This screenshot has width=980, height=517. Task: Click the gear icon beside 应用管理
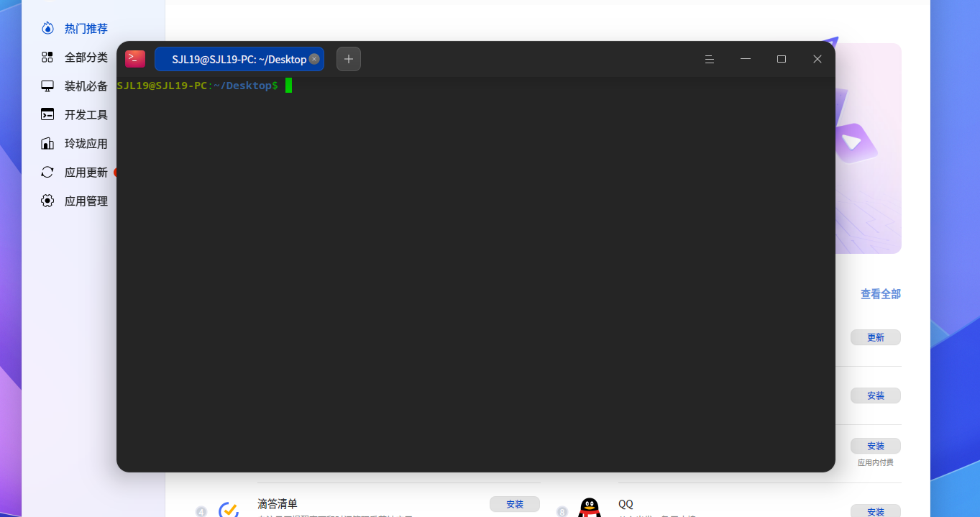47,201
